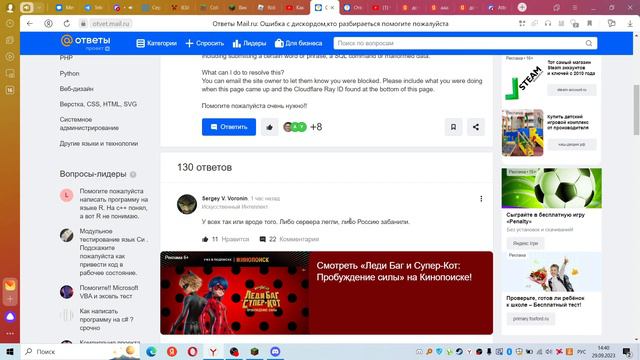
Task: Open the question about programming in R
Action: [x=113, y=204]
